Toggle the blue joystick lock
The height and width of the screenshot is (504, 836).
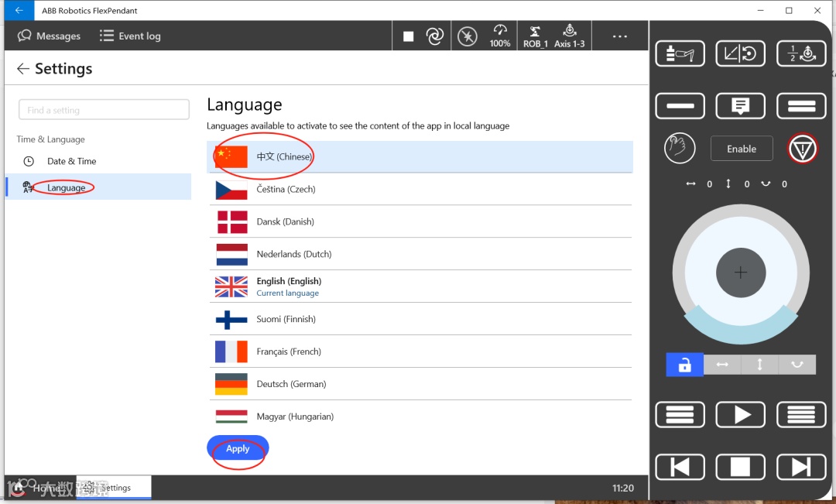click(684, 365)
